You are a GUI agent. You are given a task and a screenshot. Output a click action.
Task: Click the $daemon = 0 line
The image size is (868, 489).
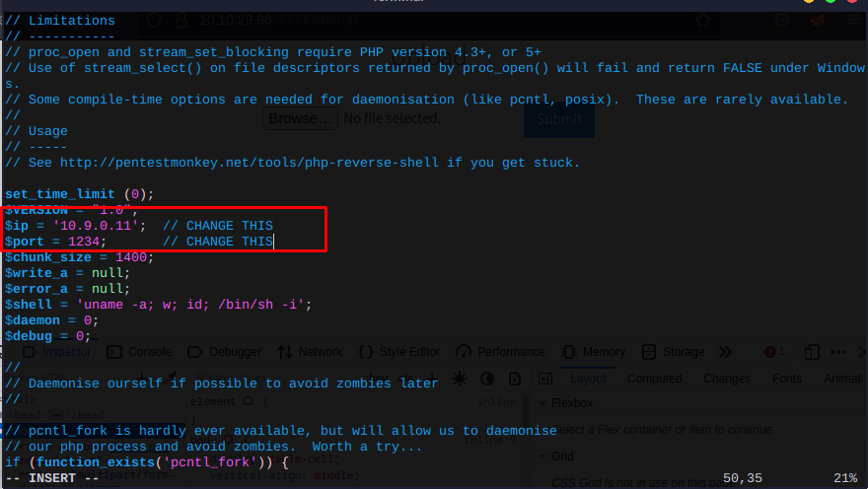pyautogui.click(x=51, y=320)
